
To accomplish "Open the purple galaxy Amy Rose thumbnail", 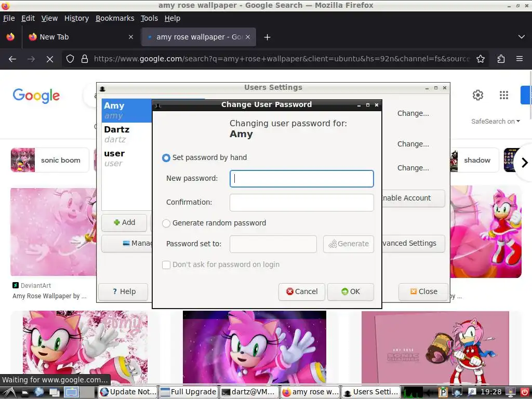I will click(x=255, y=348).
